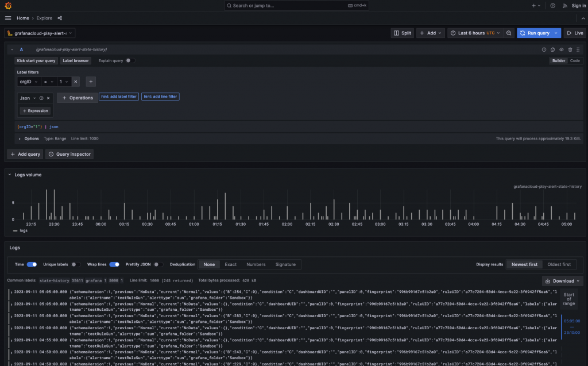Open the orgID label name dropdown
This screenshot has height=366, width=588.
point(29,82)
